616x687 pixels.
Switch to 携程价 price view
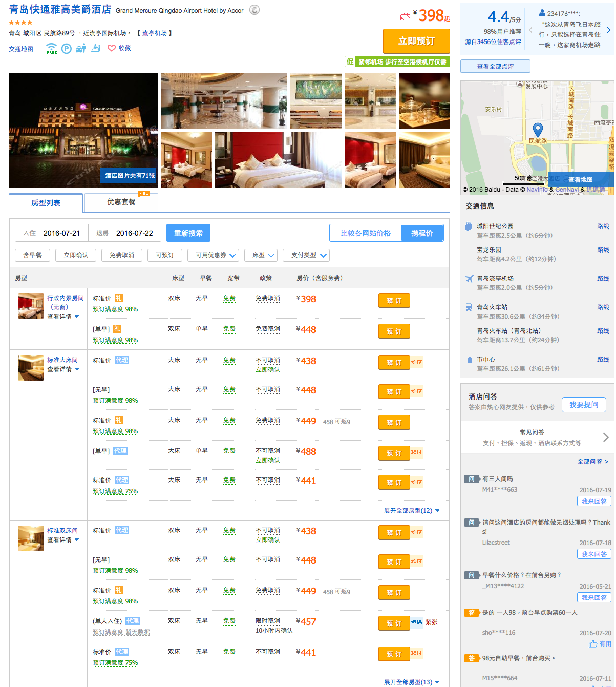[422, 233]
